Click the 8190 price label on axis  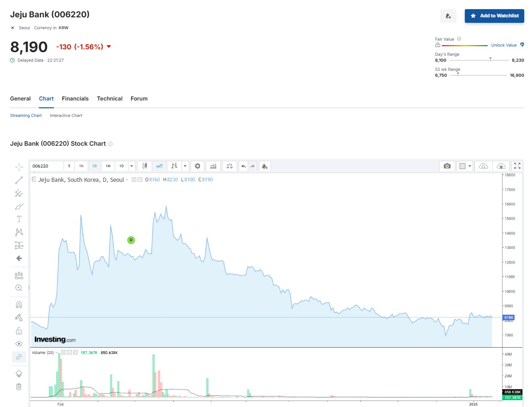point(509,317)
